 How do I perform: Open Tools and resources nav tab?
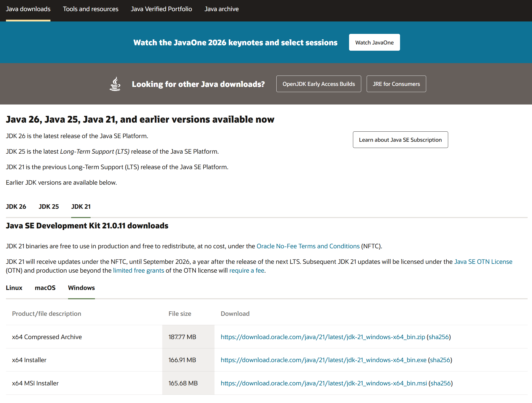point(91,9)
